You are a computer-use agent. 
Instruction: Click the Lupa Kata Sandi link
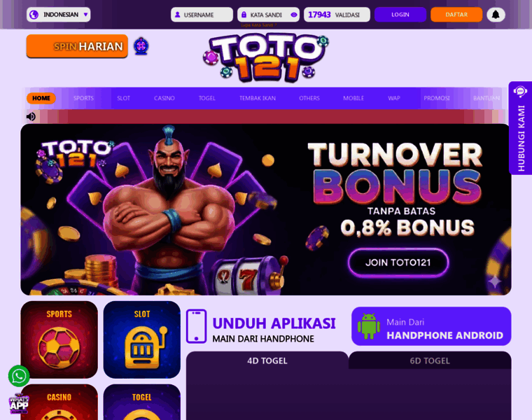point(259,25)
